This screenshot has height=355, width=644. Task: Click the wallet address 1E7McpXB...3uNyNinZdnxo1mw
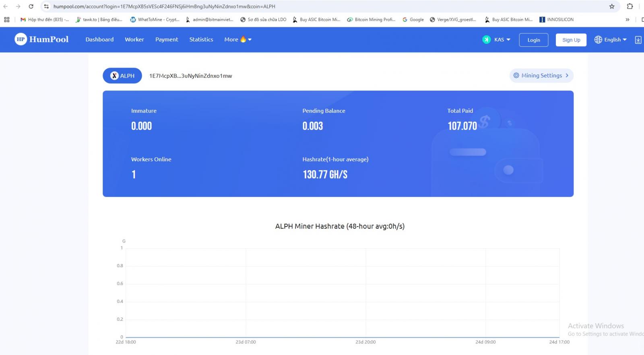tap(190, 76)
